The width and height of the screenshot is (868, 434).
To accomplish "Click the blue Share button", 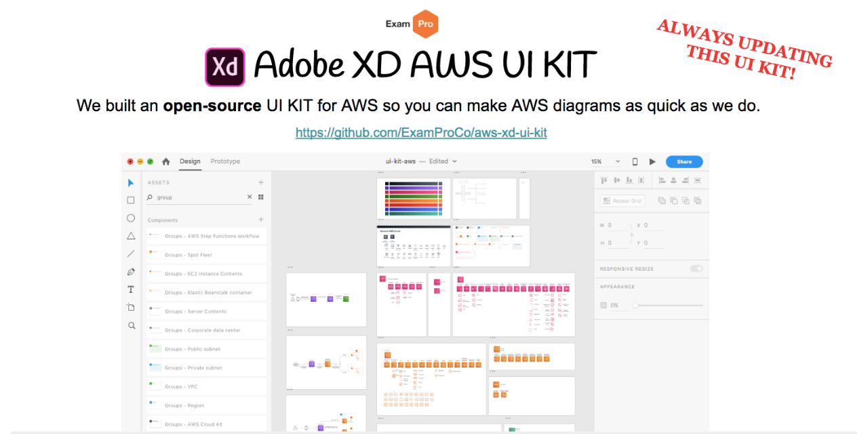I will pos(684,161).
